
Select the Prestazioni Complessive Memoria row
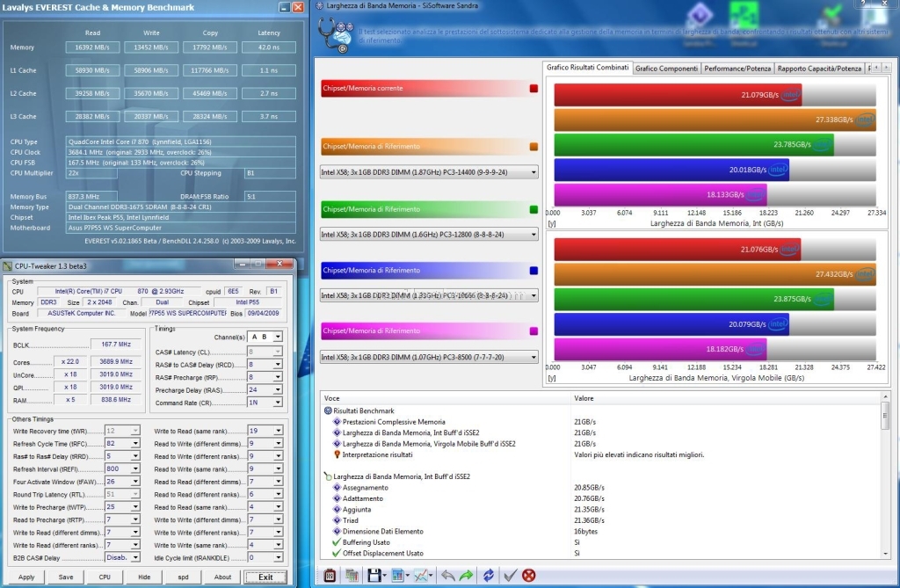[x=599, y=422]
